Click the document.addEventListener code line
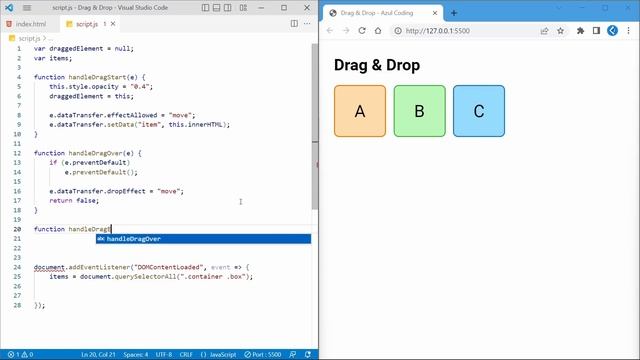The image size is (640, 360). 141,267
